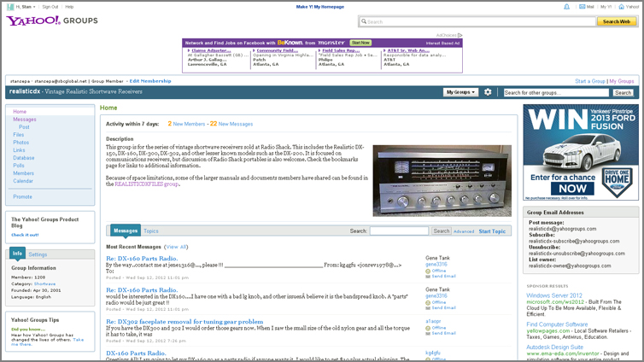Switch to the Topics tab
Image resolution: width=644 pixels, height=362 pixels.
[150, 231]
